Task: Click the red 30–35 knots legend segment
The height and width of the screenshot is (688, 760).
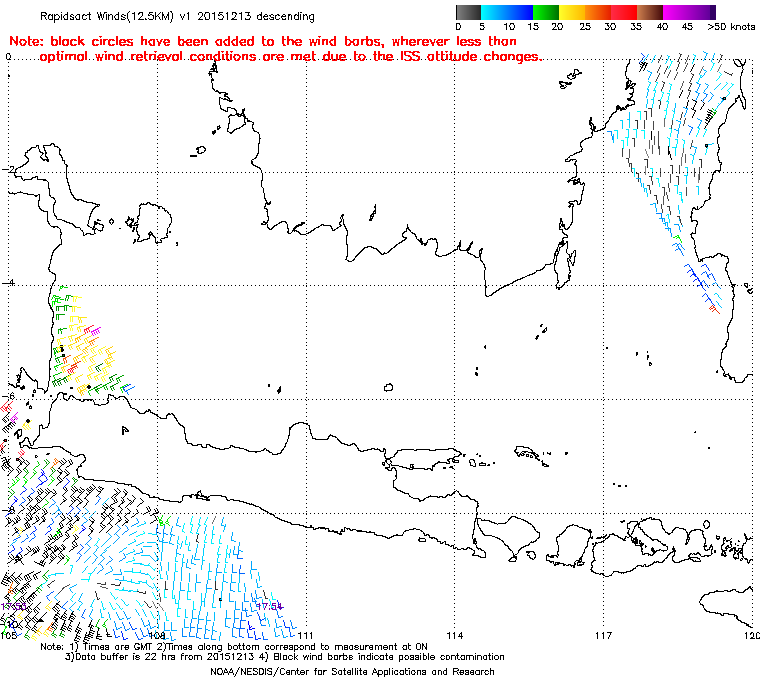Action: tap(624, 13)
